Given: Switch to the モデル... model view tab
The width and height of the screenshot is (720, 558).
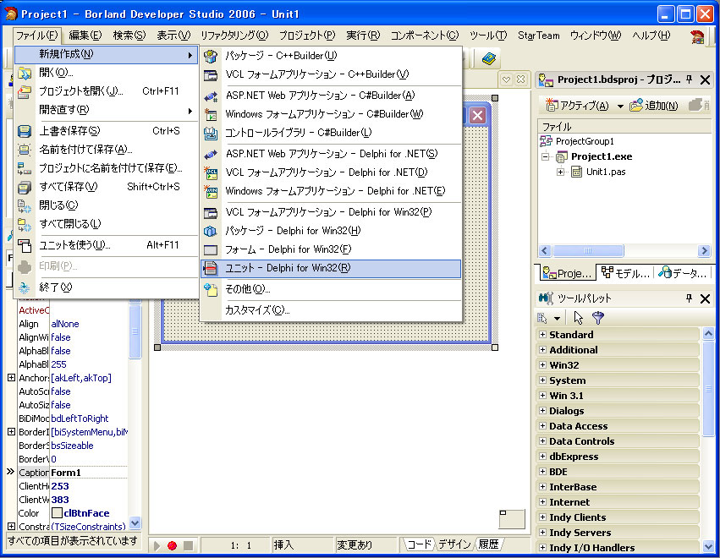Looking at the screenshot, I should (624, 273).
